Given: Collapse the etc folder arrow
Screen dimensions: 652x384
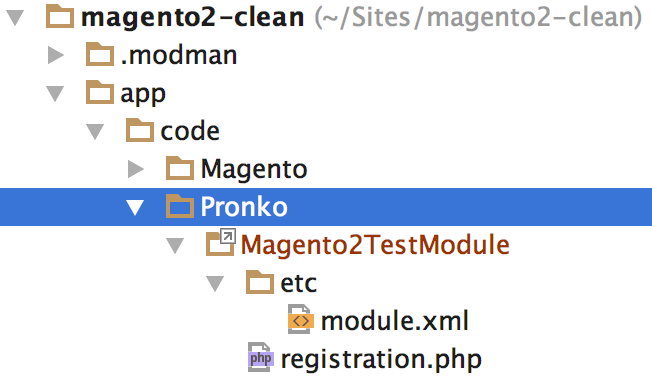Looking at the screenshot, I should [x=215, y=284].
